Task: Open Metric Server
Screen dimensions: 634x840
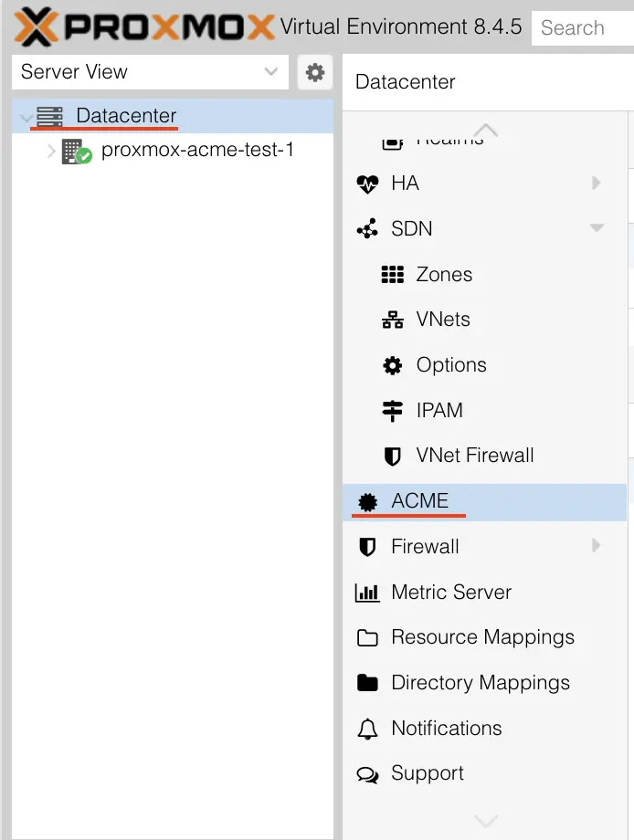Action: pyautogui.click(x=451, y=592)
